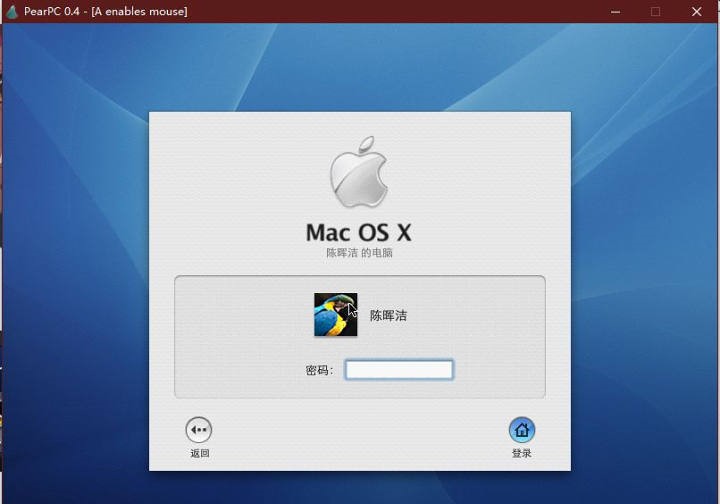Click the PearPC 0.4 title bar text

pos(106,11)
